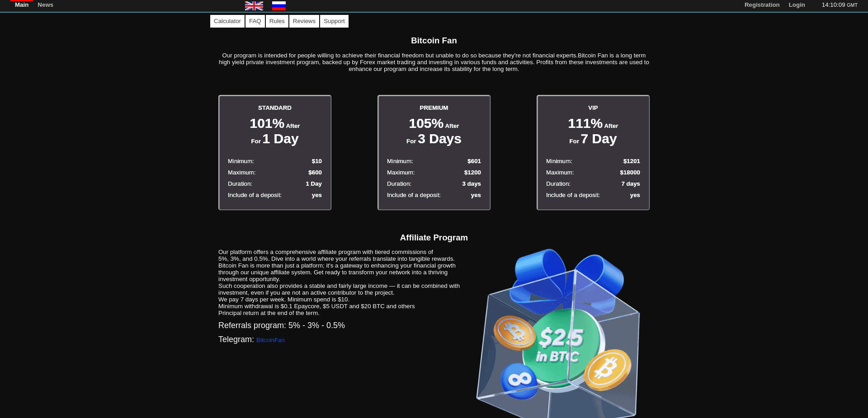
Task: Select the PREMIUM investment plan card
Action: pos(434,152)
